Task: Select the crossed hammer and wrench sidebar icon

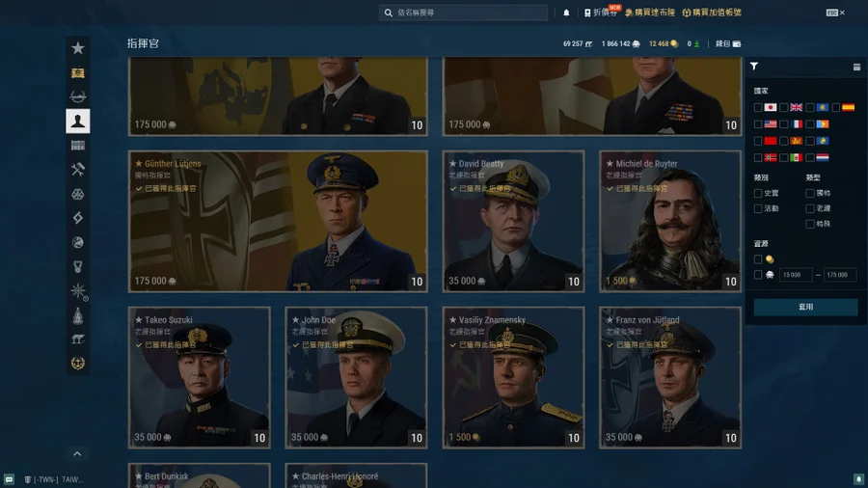Action: pyautogui.click(x=78, y=170)
